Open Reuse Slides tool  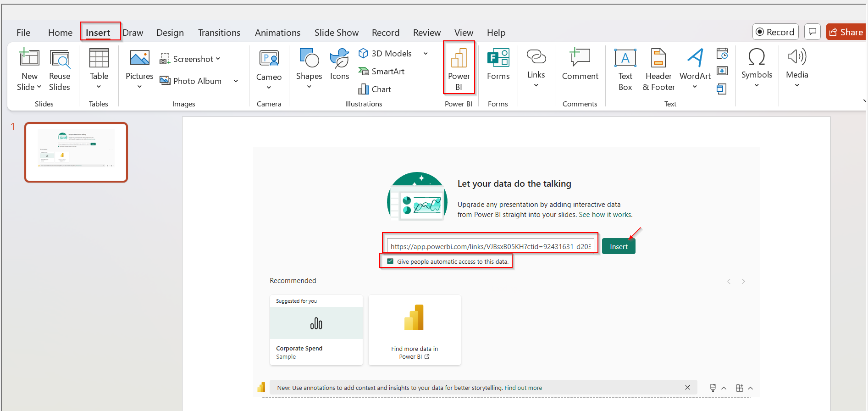60,70
